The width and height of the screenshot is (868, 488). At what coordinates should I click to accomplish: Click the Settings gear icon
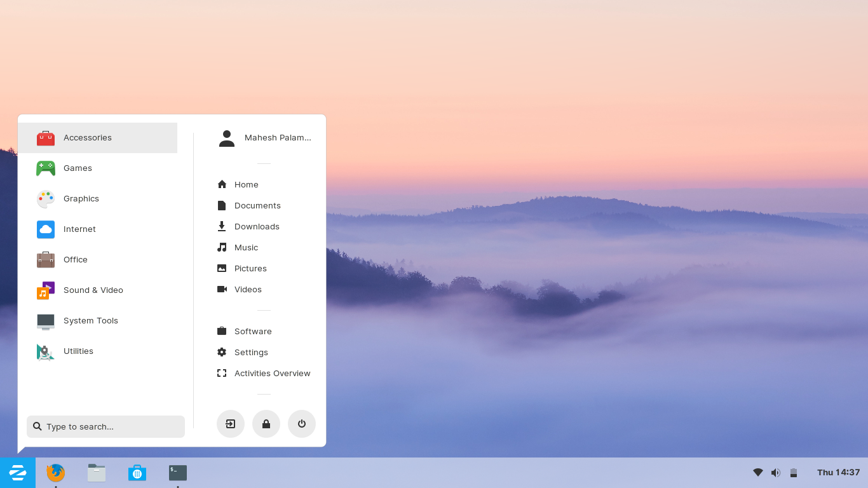click(222, 352)
